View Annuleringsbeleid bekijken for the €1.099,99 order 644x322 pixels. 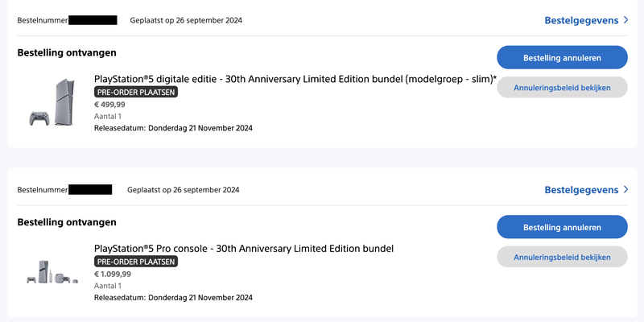(x=562, y=258)
